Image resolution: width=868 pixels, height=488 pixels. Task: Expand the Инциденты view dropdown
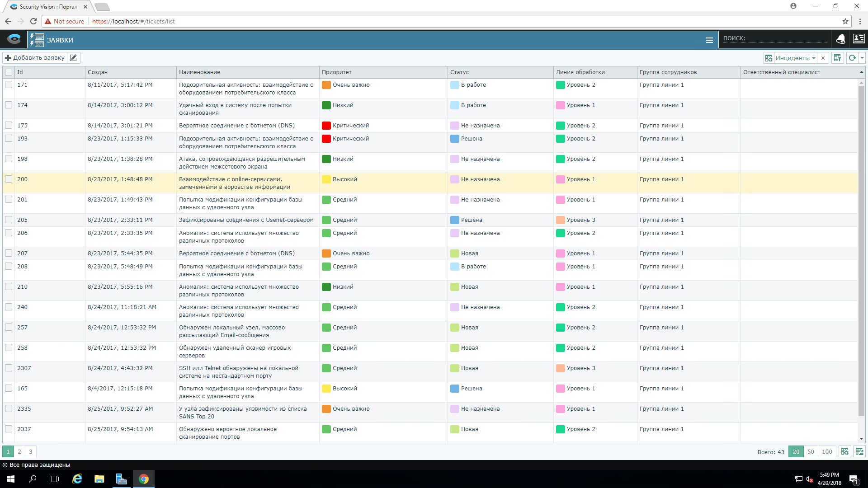pos(813,58)
